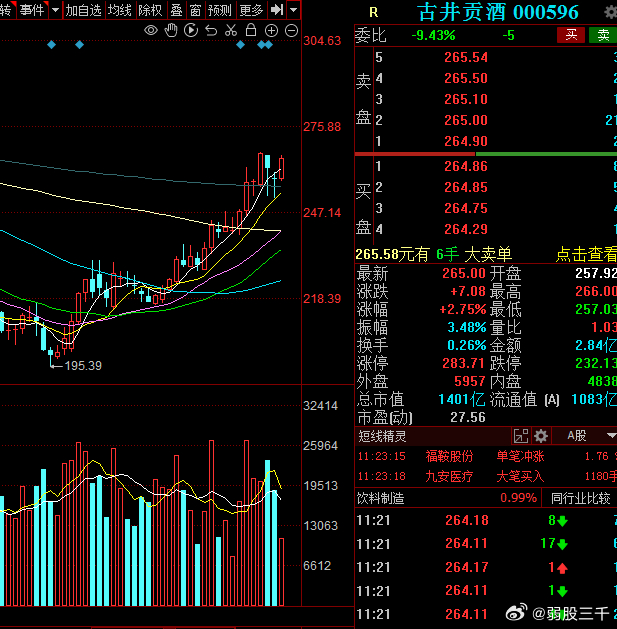
Task: Click the 单笔冲涨 alert text
Action: point(520,456)
